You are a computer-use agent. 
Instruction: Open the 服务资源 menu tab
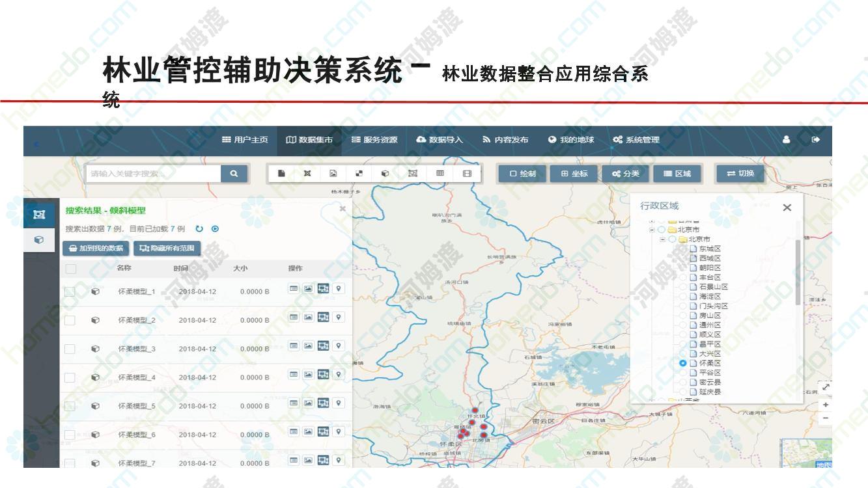[x=374, y=140]
